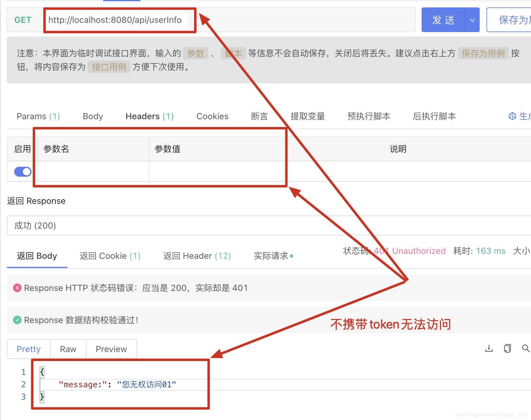Click the copy response icon

507,348
